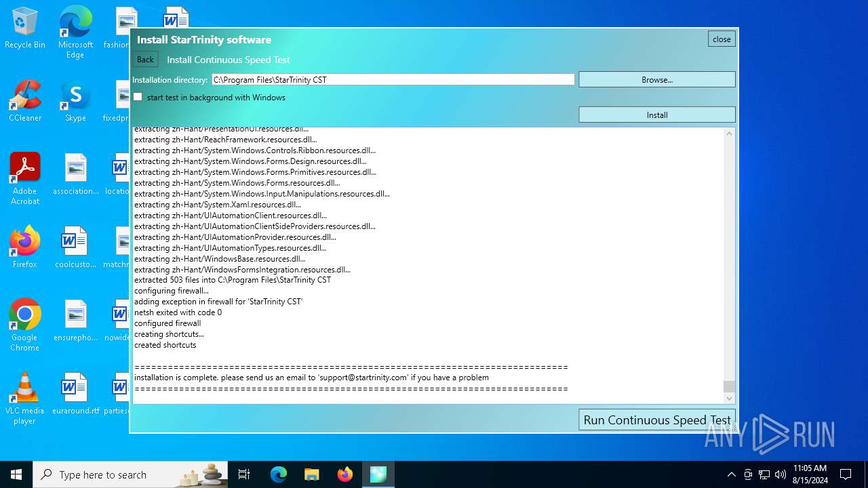Select the coolcusto Word document icon
This screenshot has width=868, height=488.
point(75,247)
